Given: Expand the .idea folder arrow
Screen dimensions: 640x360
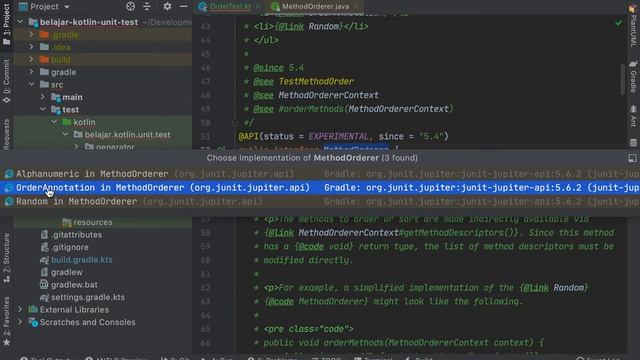Looking at the screenshot, I should click(31, 47).
